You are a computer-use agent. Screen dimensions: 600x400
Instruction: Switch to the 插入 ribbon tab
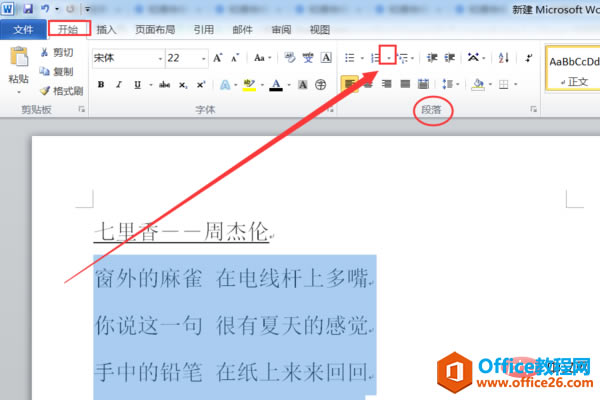point(106,29)
